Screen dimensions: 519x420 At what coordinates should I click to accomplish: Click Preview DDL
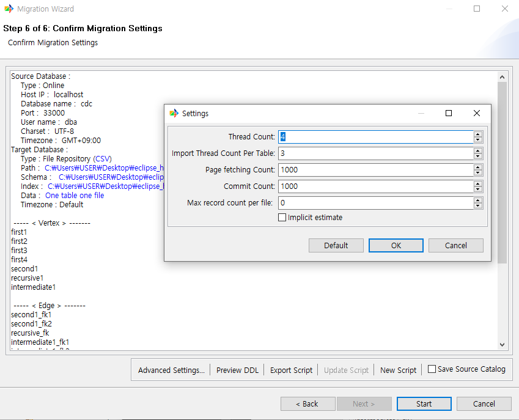click(237, 369)
